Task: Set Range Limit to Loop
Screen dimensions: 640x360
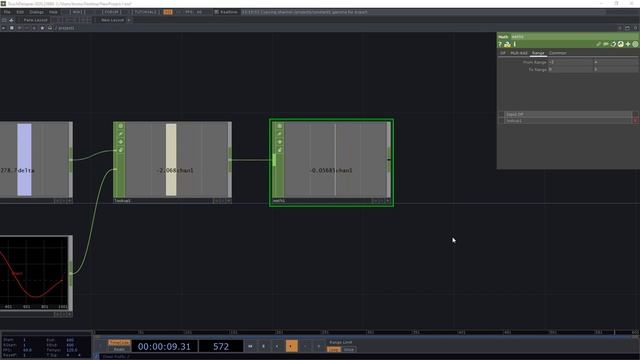Action: (x=334, y=349)
